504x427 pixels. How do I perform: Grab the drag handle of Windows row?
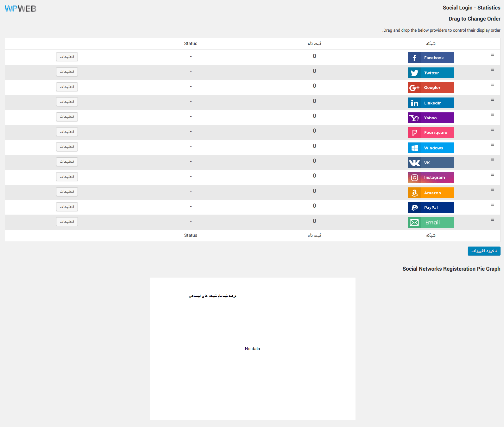point(493,145)
